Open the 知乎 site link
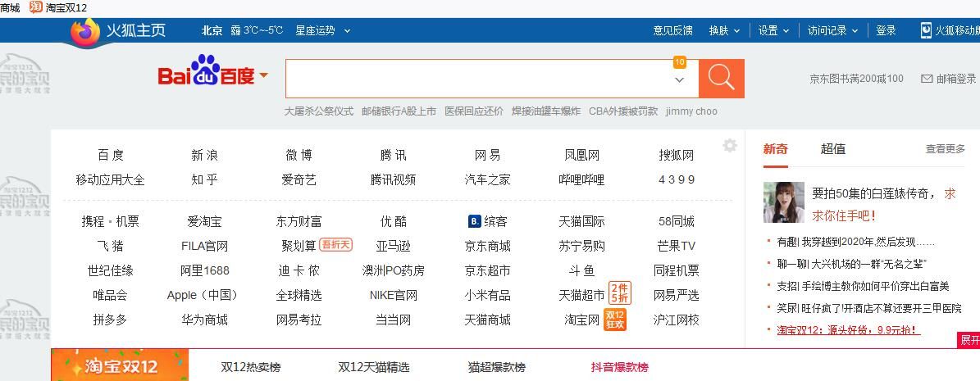This screenshot has height=381, width=980. (x=204, y=180)
